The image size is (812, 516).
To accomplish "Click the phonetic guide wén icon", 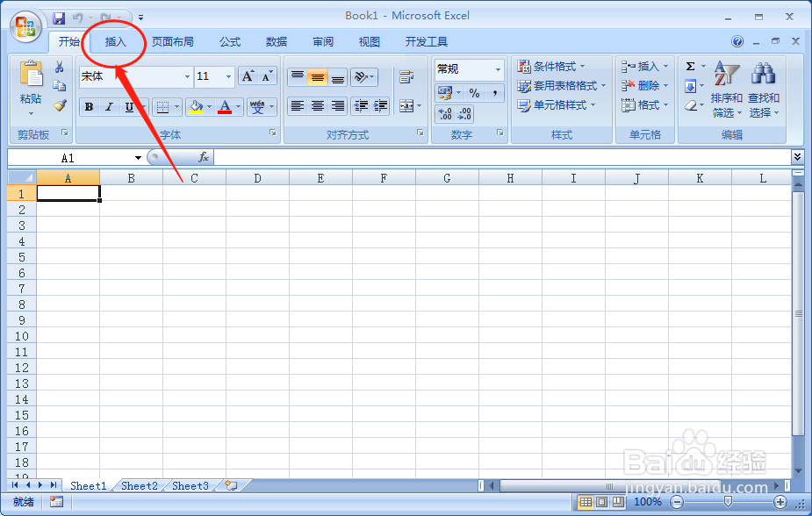I will pos(257,107).
